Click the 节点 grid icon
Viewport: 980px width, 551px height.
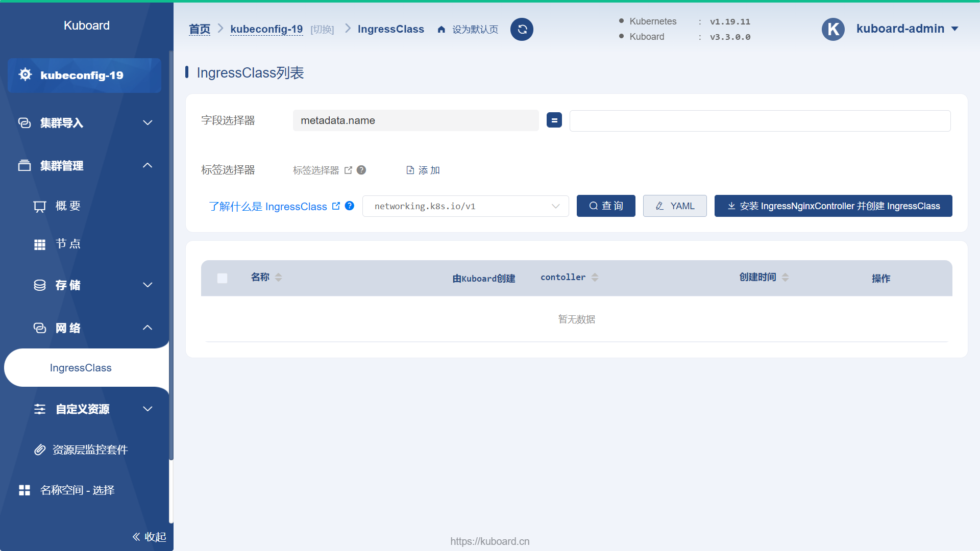tap(40, 244)
